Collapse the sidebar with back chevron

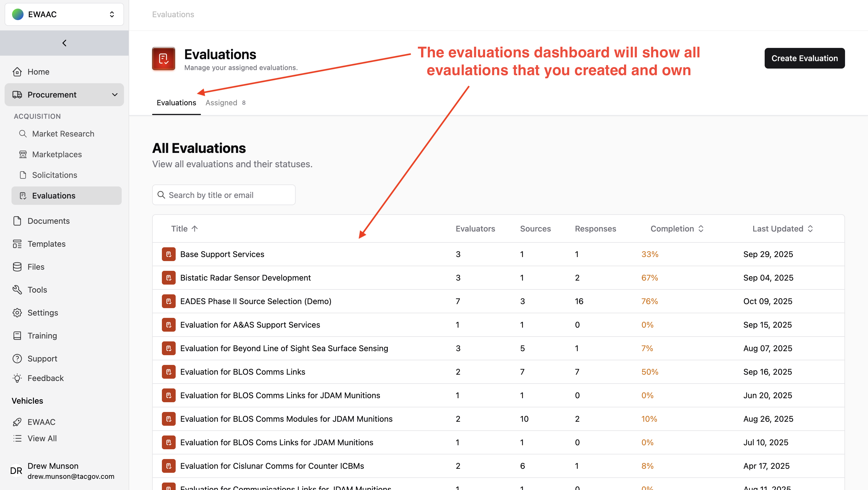pos(64,43)
